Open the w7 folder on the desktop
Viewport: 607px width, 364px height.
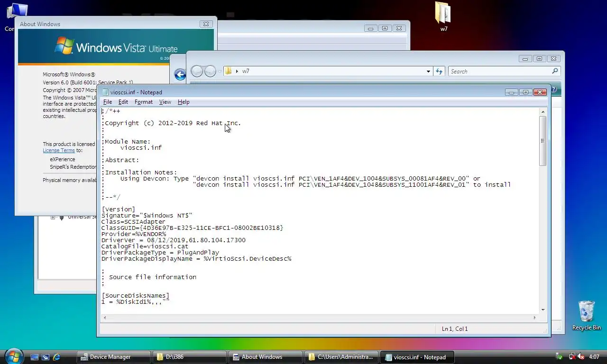(x=443, y=17)
